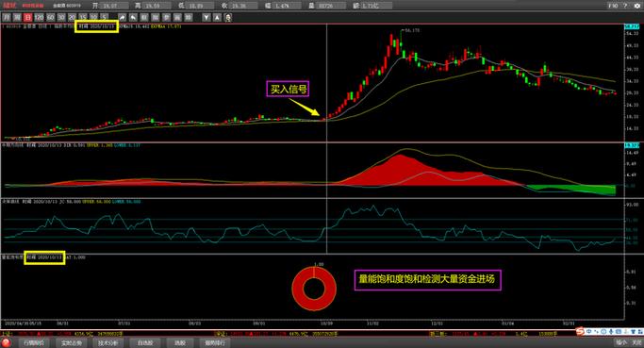
Task: Click the turnover (额) value field
Action: click(x=376, y=6)
